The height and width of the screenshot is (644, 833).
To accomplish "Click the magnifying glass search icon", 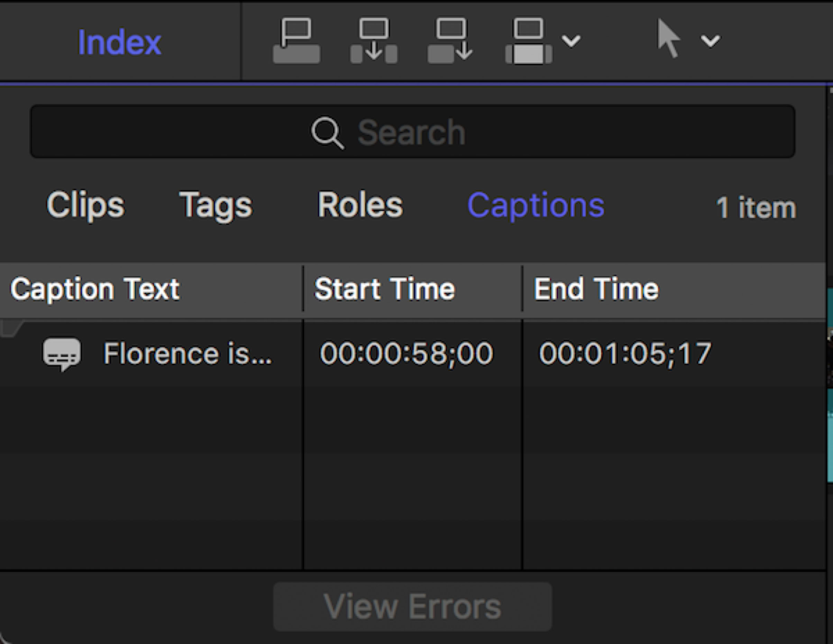I will 327,133.
